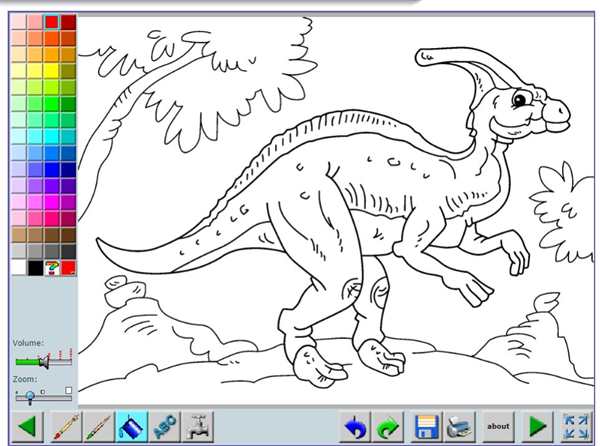This screenshot has width=600, height=446.
Task: Tick the checkbox beside the Zoom slider
Action: 68,391
